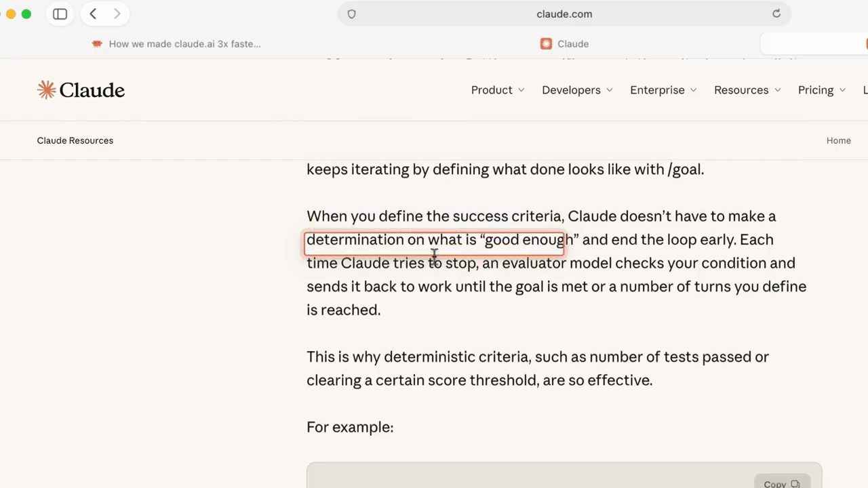Toggle the Safari sidebar button
This screenshot has width=868, height=488.
60,14
